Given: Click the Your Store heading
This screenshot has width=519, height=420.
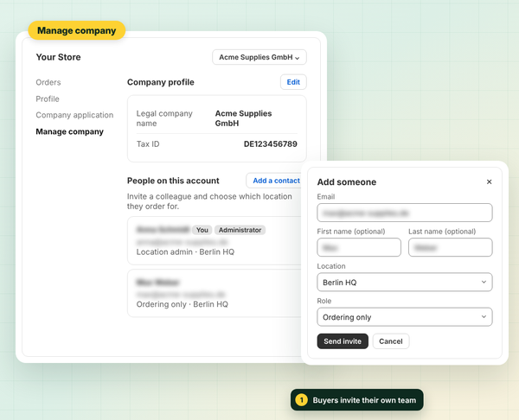Looking at the screenshot, I should tap(58, 57).
